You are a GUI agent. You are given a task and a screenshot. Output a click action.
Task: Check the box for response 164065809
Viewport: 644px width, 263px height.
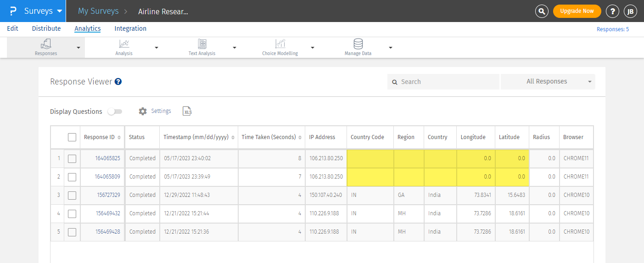72,177
